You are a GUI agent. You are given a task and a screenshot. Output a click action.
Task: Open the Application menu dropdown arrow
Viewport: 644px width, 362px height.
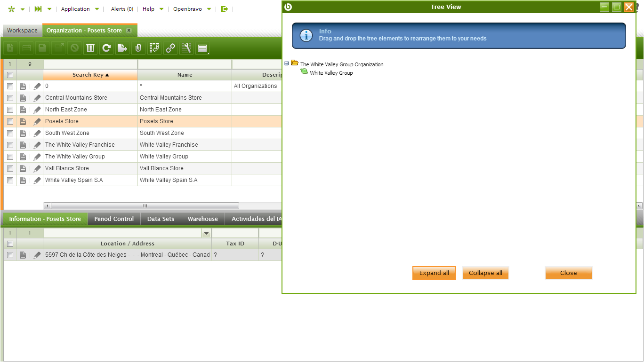pyautogui.click(x=97, y=9)
